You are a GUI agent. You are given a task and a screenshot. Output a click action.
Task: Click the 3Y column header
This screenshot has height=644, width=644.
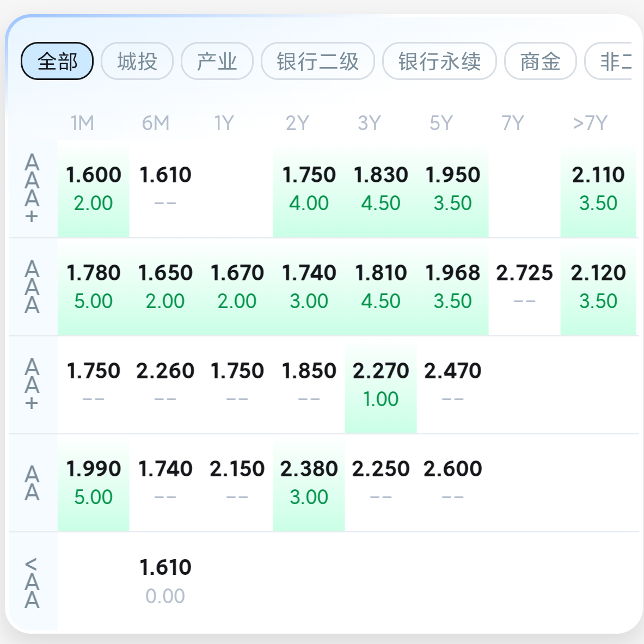[369, 123]
